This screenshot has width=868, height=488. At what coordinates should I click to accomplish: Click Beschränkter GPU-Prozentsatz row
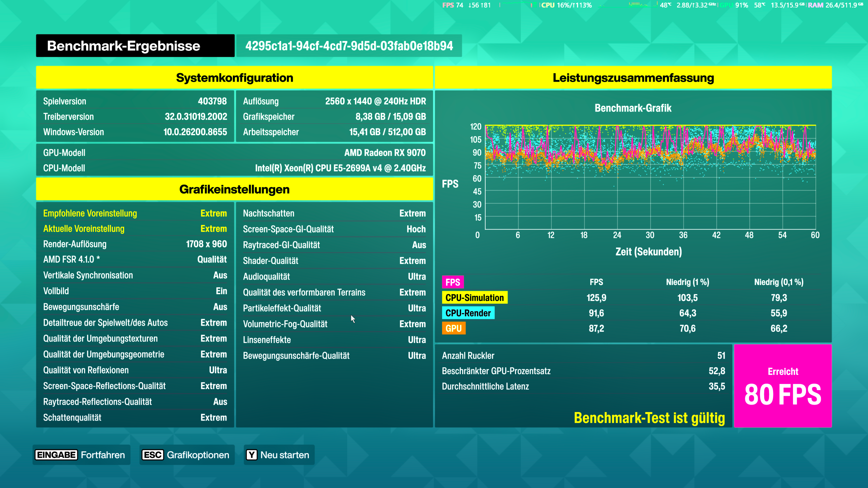click(583, 371)
